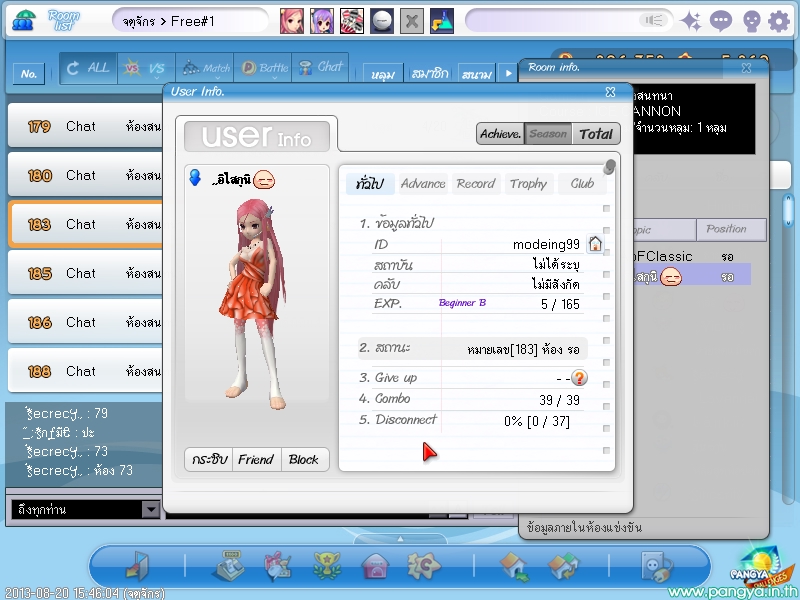
Task: Open the skull mask icon
Action: (752, 21)
